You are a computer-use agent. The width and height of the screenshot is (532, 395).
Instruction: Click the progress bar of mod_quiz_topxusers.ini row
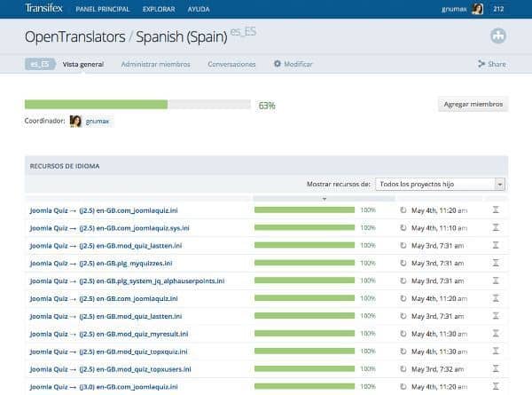coord(304,369)
